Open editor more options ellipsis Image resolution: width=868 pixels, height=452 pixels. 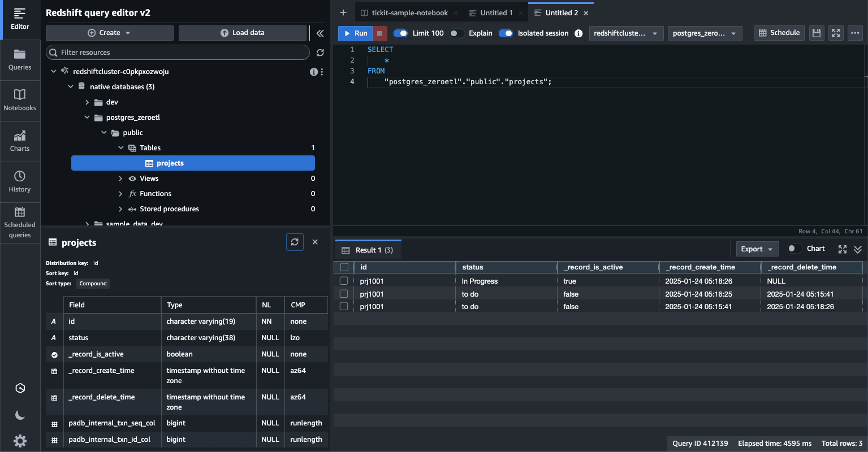855,33
